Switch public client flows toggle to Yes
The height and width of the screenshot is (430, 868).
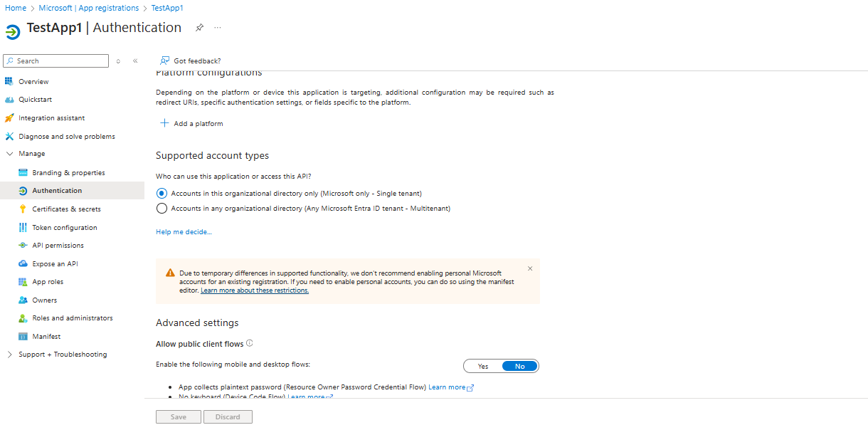coord(483,366)
